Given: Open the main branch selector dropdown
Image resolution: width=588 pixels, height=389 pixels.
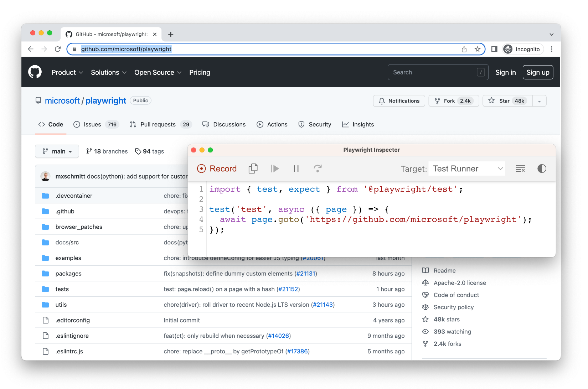Looking at the screenshot, I should (57, 151).
